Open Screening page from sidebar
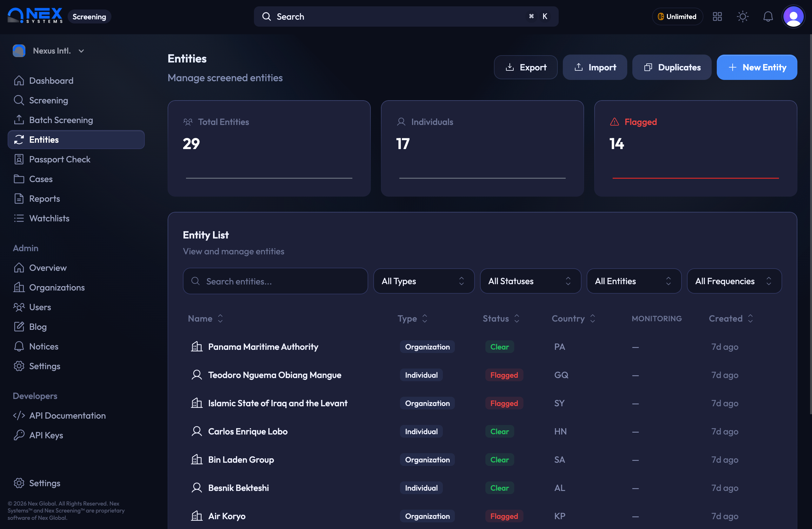This screenshot has height=529, width=812. (x=76, y=100)
